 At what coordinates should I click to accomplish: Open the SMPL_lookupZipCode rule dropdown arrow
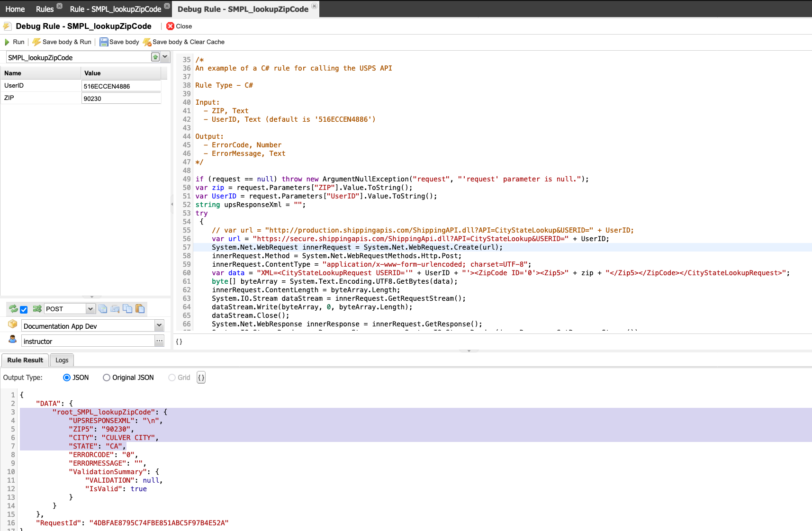tap(165, 57)
